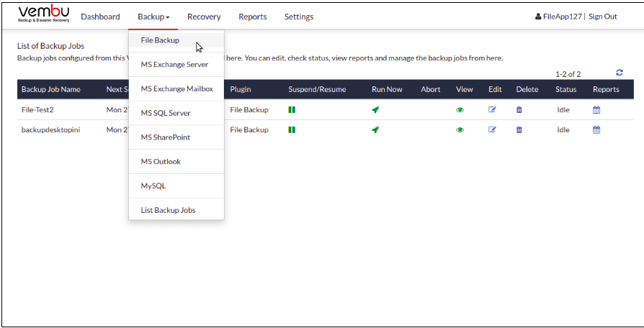Click the Status column header

[566, 89]
